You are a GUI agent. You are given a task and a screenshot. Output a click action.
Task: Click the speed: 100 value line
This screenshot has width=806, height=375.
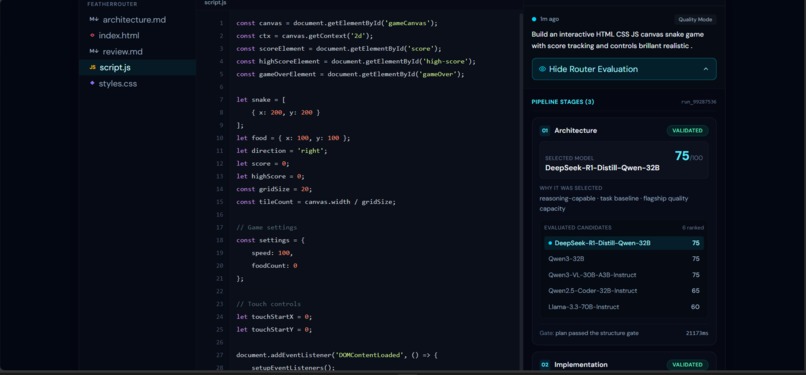[x=271, y=253]
